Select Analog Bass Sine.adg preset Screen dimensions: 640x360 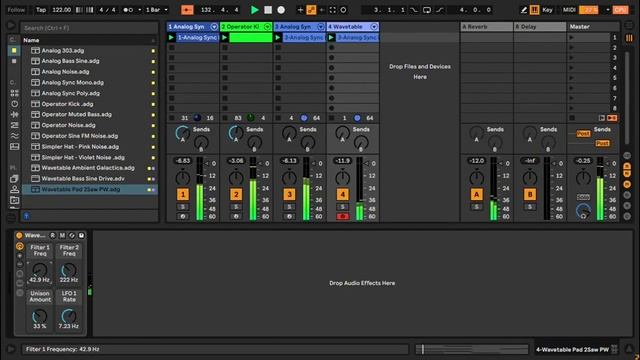(x=70, y=61)
